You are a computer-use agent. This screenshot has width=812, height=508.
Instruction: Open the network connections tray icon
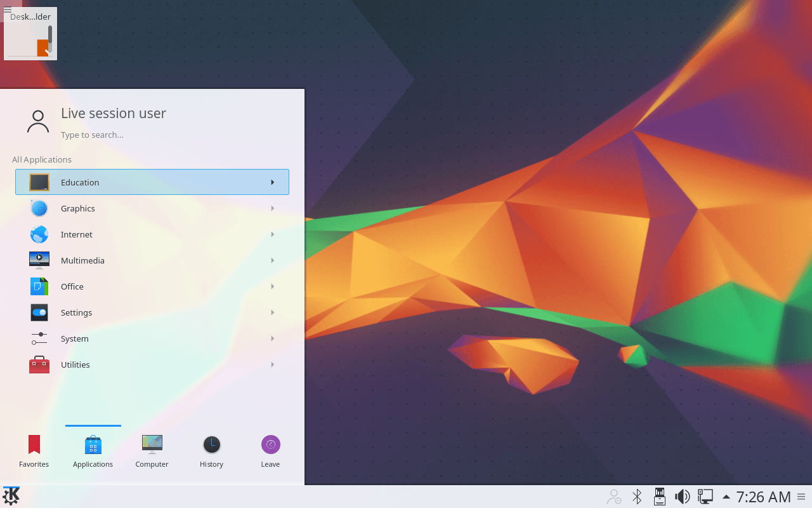pyautogui.click(x=705, y=497)
